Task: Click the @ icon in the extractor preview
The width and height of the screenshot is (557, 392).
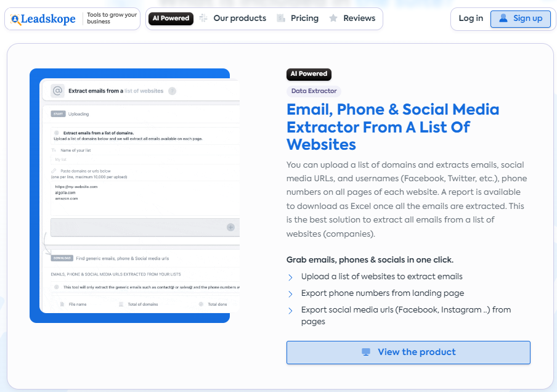Action: 57,91
